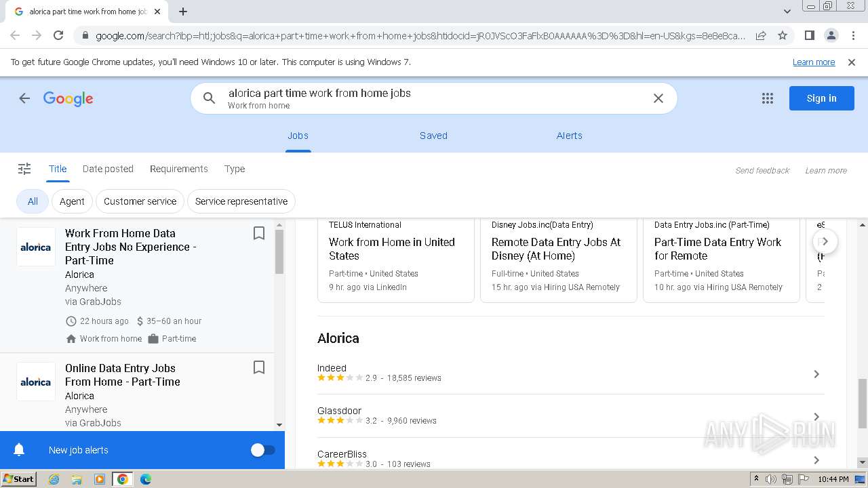868x488 pixels.
Task: Open Chrome profile avatar menu
Action: (831, 35)
